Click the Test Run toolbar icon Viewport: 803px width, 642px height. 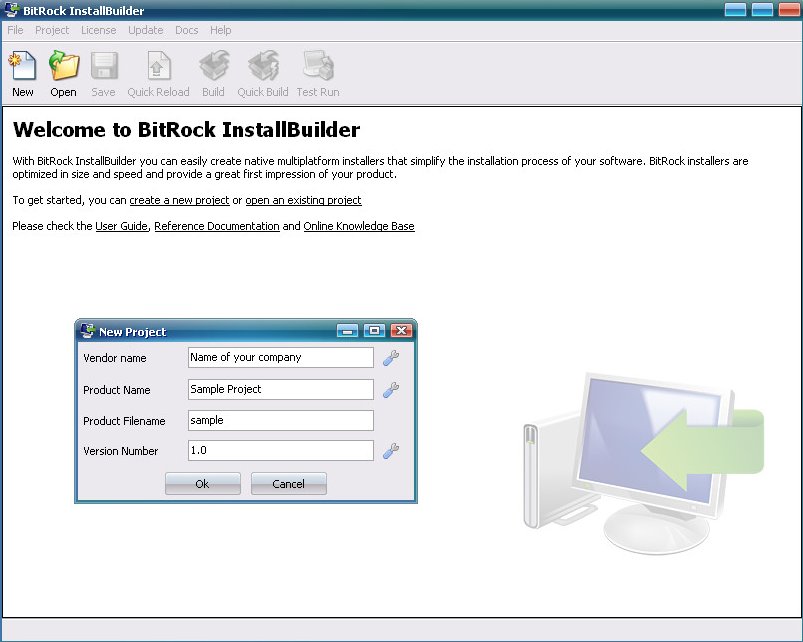318,66
